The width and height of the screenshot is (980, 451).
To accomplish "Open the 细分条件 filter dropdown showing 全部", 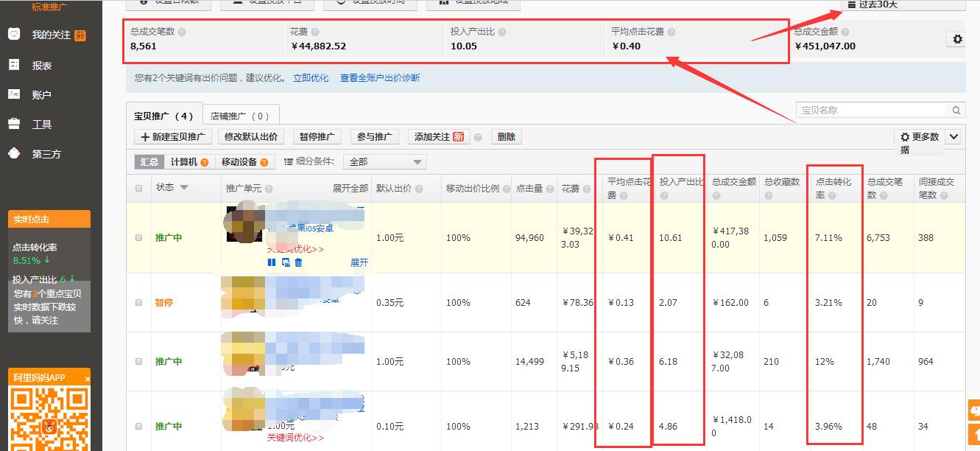I will (385, 161).
